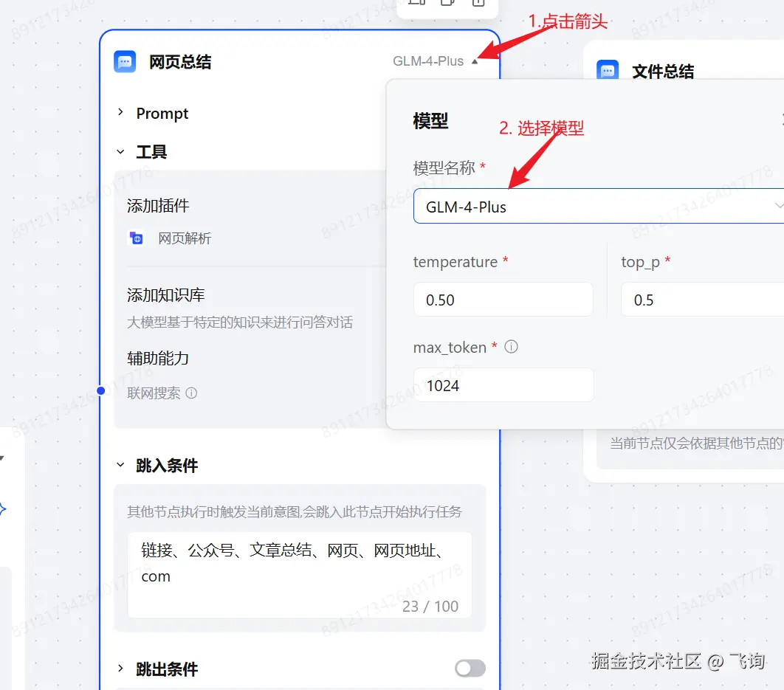Image resolution: width=784 pixels, height=690 pixels.
Task: Click the max_token field showing 1024
Action: [503, 385]
